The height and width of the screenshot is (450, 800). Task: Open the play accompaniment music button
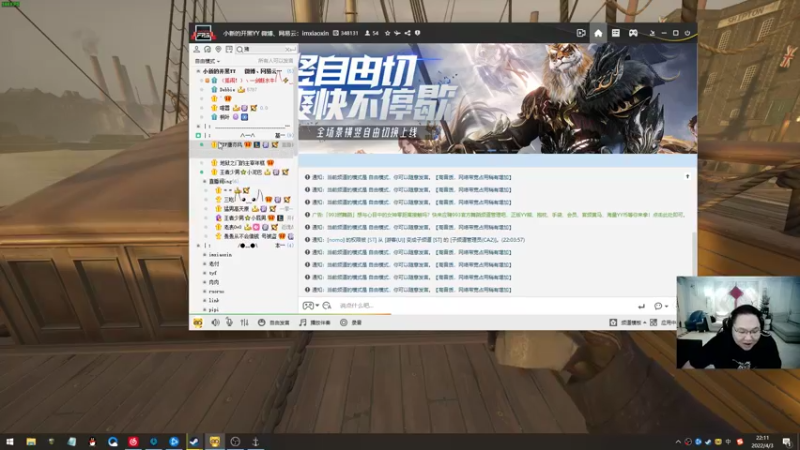315,322
